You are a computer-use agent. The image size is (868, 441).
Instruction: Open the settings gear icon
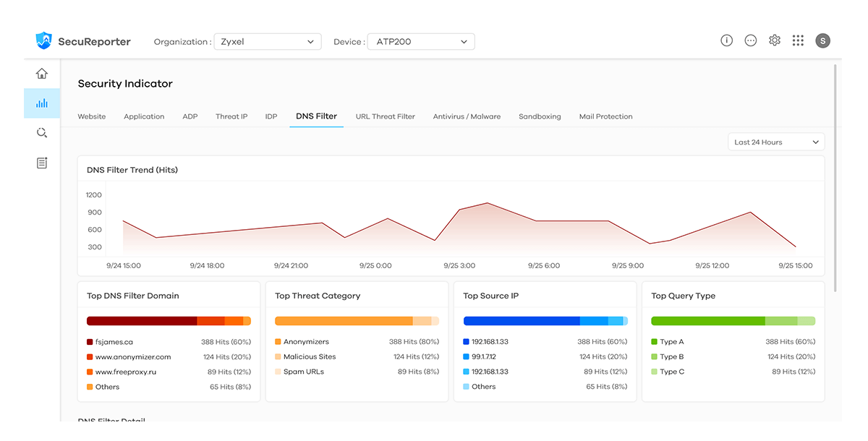point(775,40)
